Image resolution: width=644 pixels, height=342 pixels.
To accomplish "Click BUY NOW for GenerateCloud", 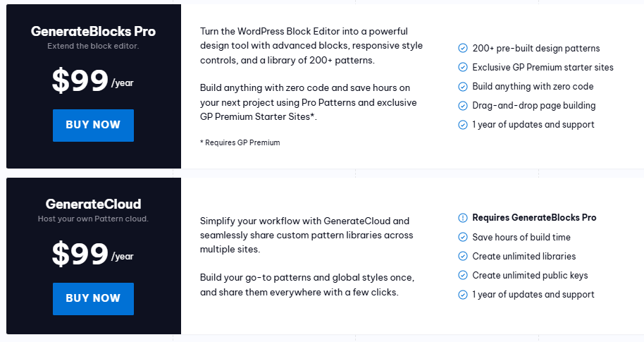I will point(93,299).
